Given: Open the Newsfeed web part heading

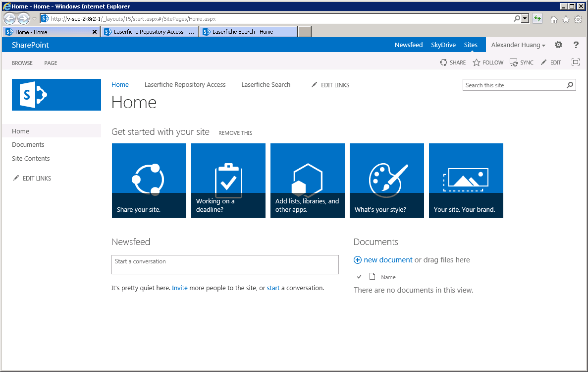Looking at the screenshot, I should [x=131, y=242].
